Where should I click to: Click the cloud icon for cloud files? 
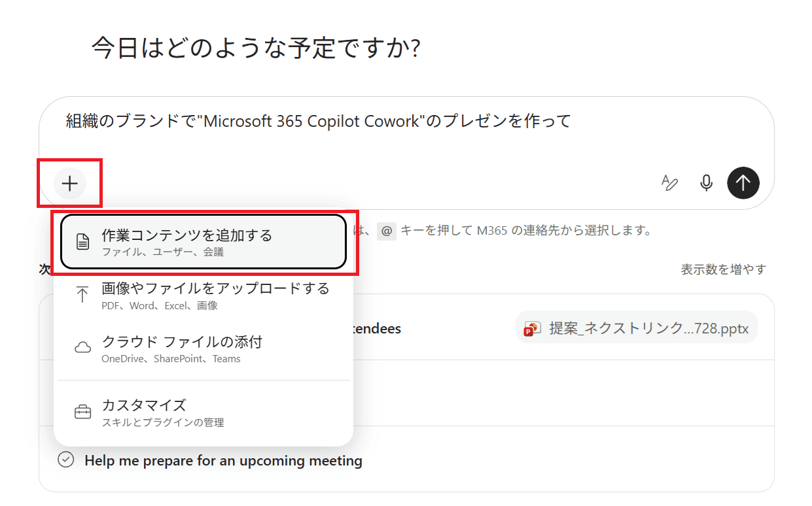[82, 348]
